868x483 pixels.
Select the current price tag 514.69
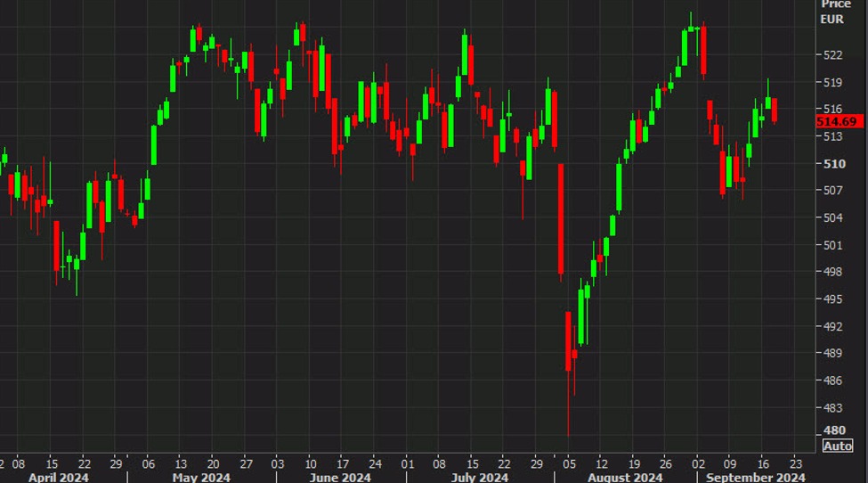coord(840,122)
